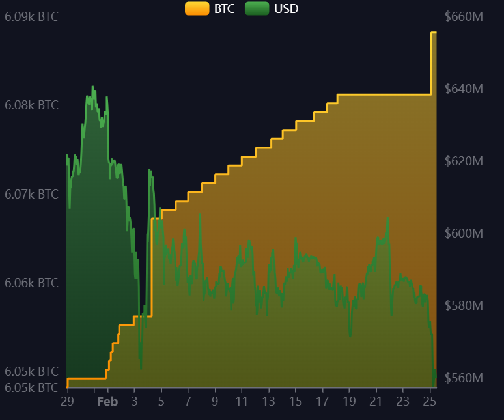Click the $560M right axis label

(464, 378)
